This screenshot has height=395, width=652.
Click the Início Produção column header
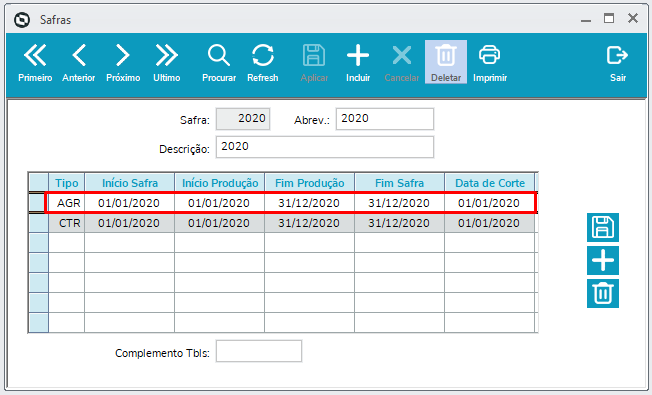(x=220, y=183)
